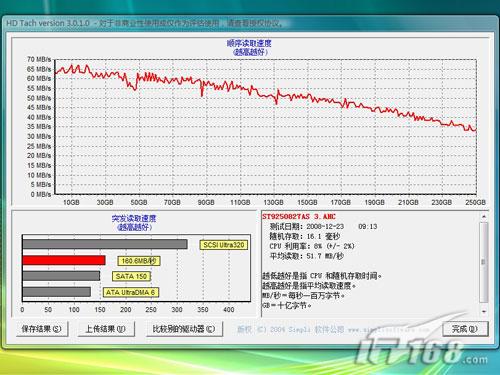
Task: Click the 130GB axis label
Action: [273, 202]
